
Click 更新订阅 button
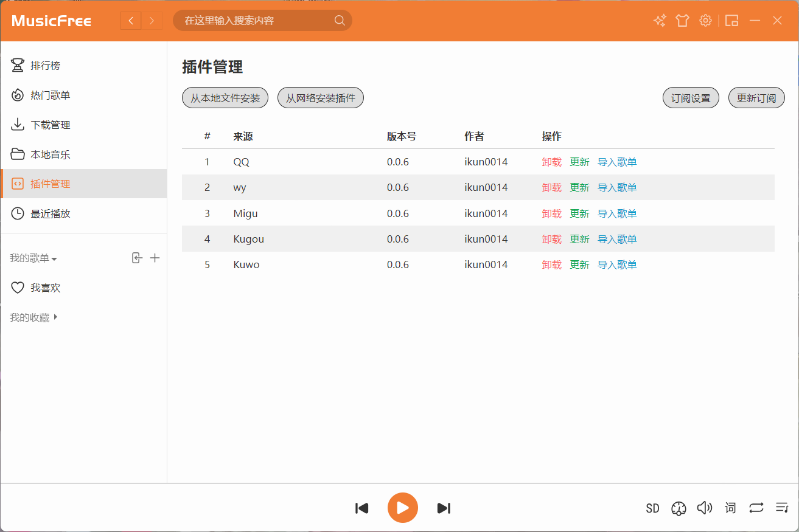tap(756, 98)
